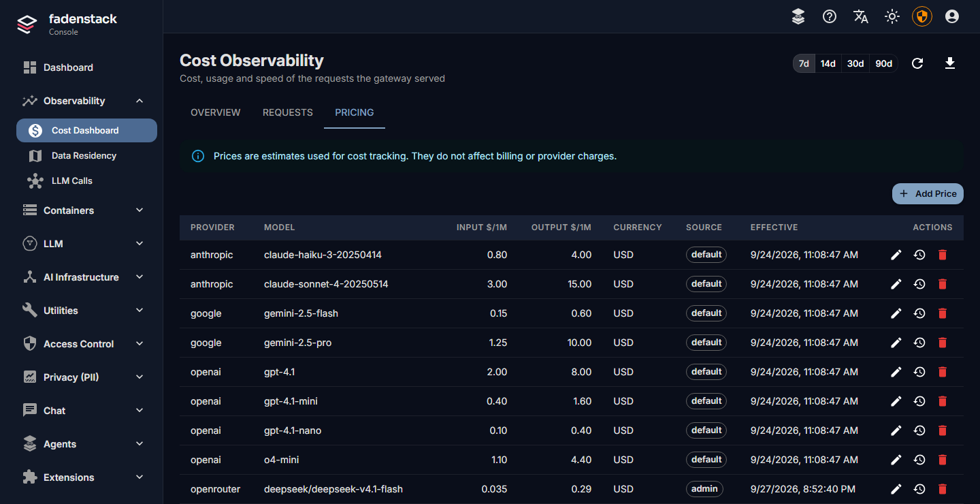
Task: Open the language translate icon
Action: pos(861,16)
